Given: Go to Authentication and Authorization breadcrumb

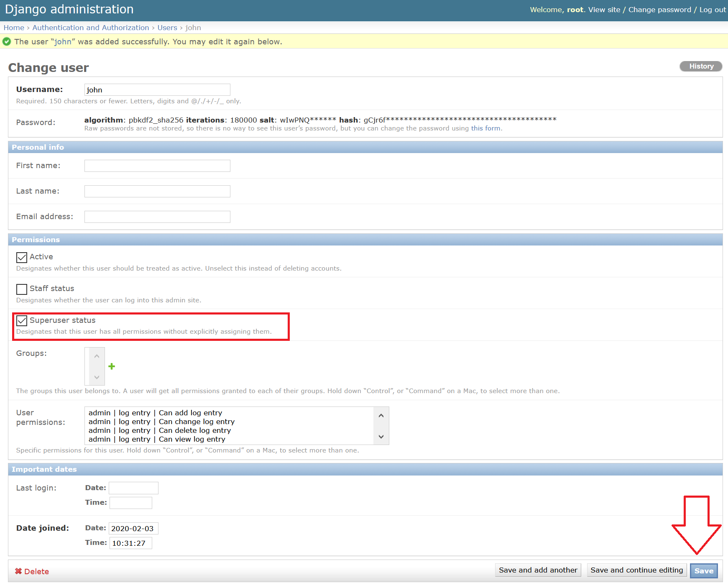Looking at the screenshot, I should (x=91, y=28).
